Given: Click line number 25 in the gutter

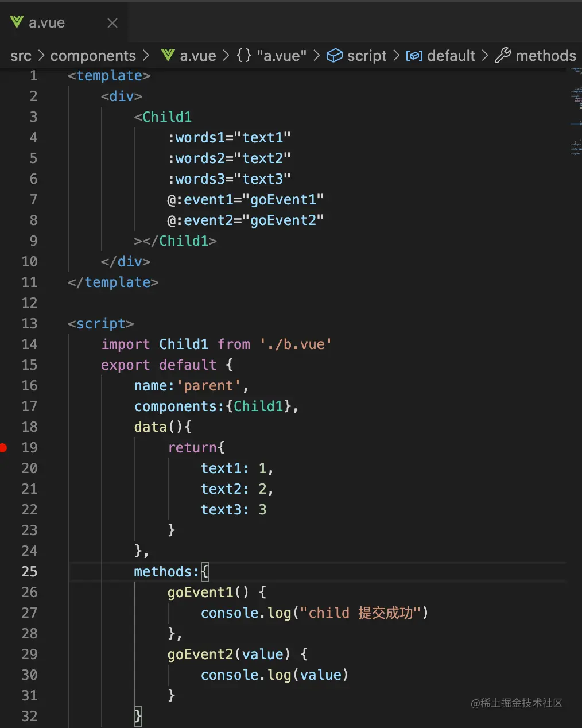Looking at the screenshot, I should (x=29, y=572).
